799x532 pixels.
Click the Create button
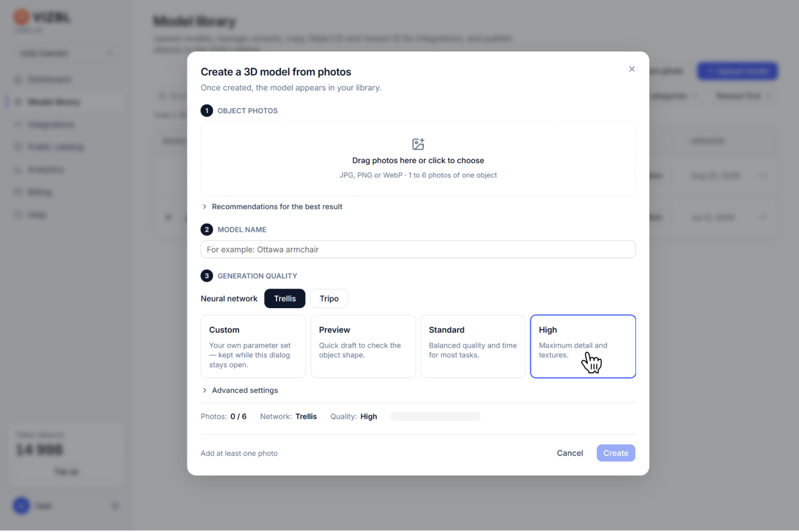click(616, 453)
